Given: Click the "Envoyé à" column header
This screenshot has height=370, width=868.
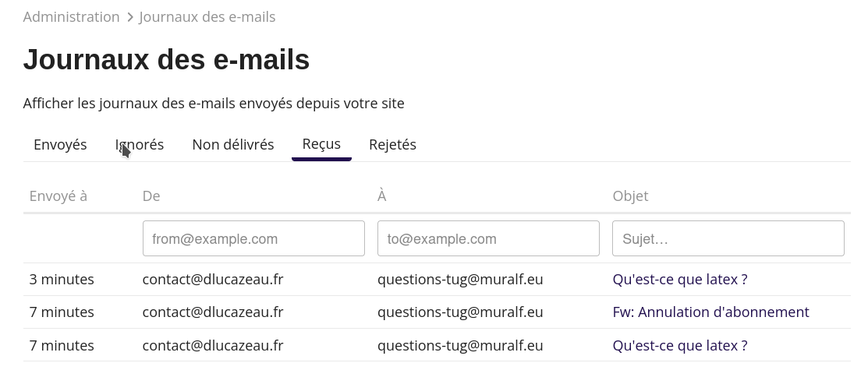Looking at the screenshot, I should pos(58,196).
